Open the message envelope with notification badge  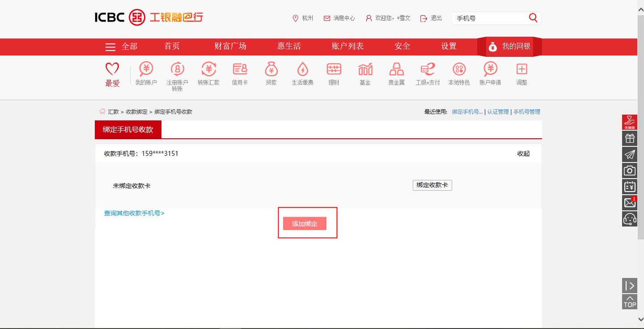[x=629, y=202]
